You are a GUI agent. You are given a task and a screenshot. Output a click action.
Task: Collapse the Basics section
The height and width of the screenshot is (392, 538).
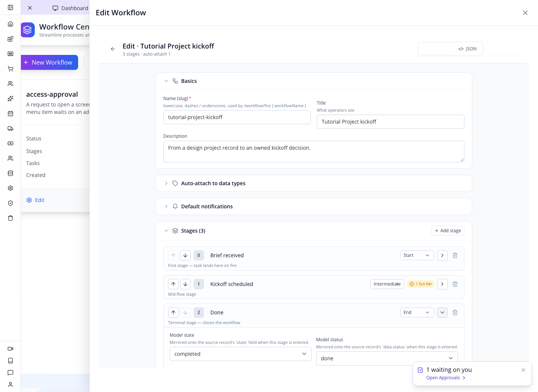[166, 81]
